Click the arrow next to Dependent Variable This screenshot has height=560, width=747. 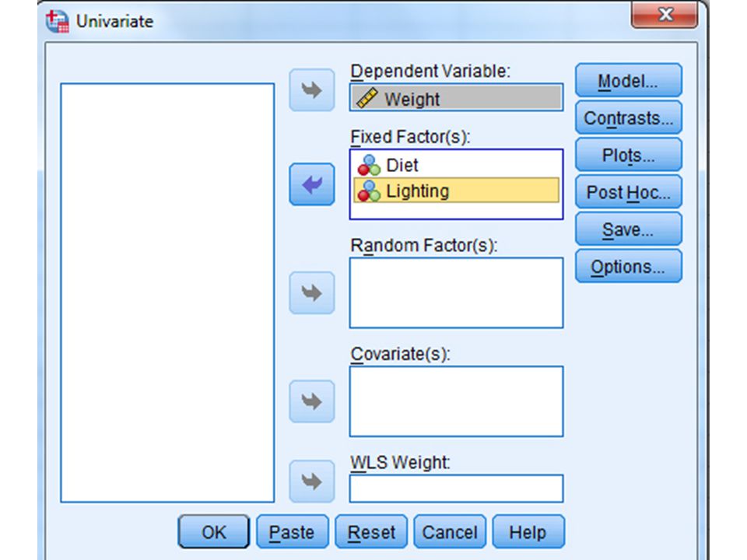311,90
